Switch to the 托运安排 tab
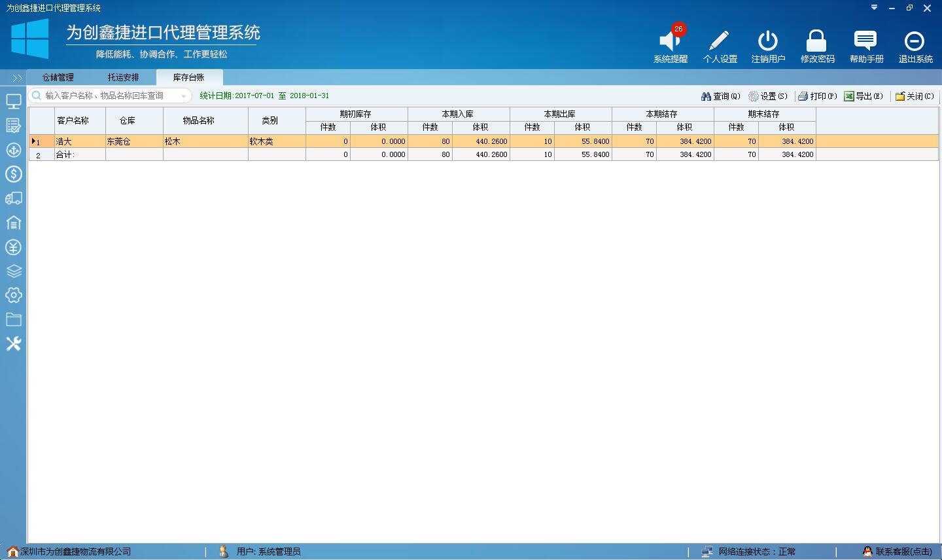942x560 pixels. (124, 77)
